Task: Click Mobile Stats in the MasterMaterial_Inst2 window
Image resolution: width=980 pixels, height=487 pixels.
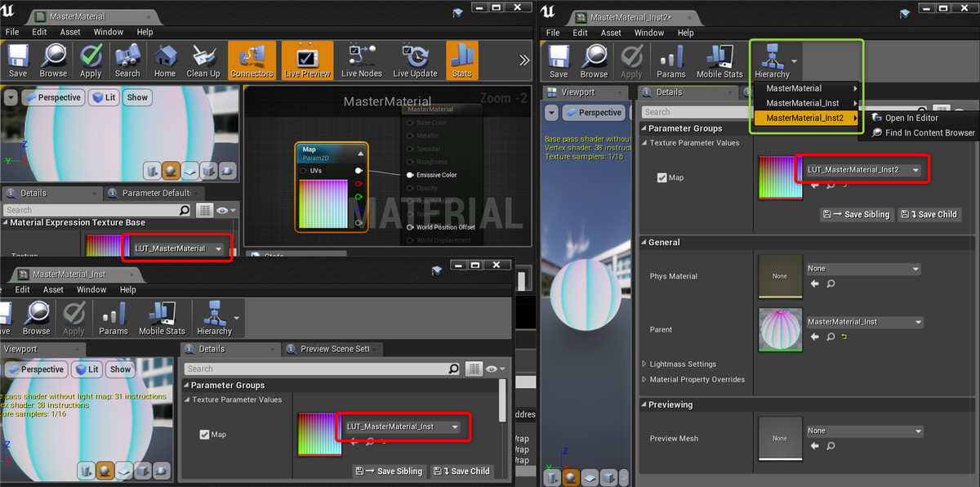Action: (x=719, y=60)
